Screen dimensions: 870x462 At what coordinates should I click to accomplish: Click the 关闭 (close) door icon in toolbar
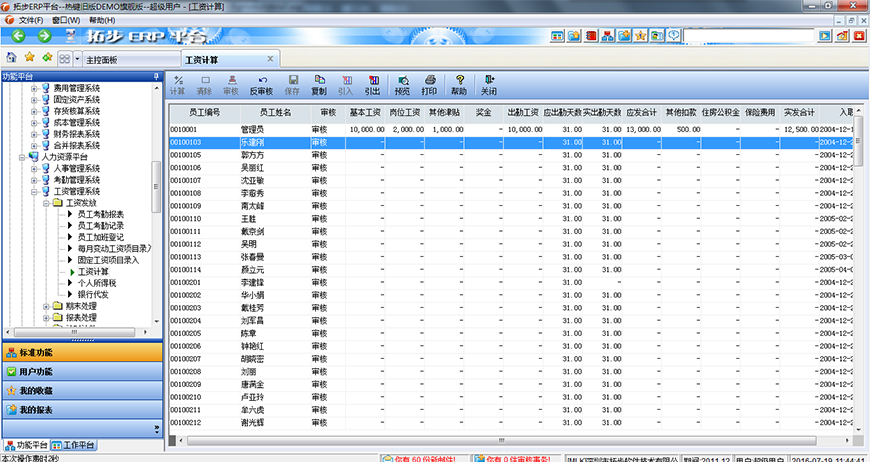tap(488, 84)
